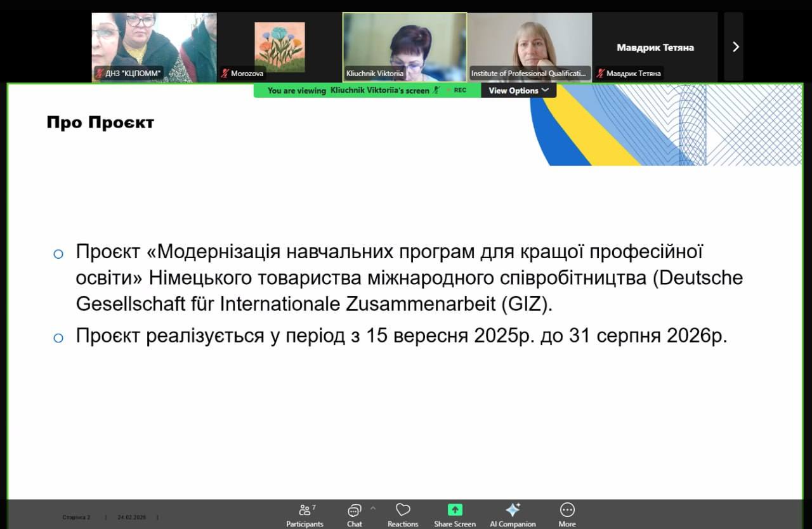
Task: Click the "Про Проєкт" slide heading
Action: [100, 122]
